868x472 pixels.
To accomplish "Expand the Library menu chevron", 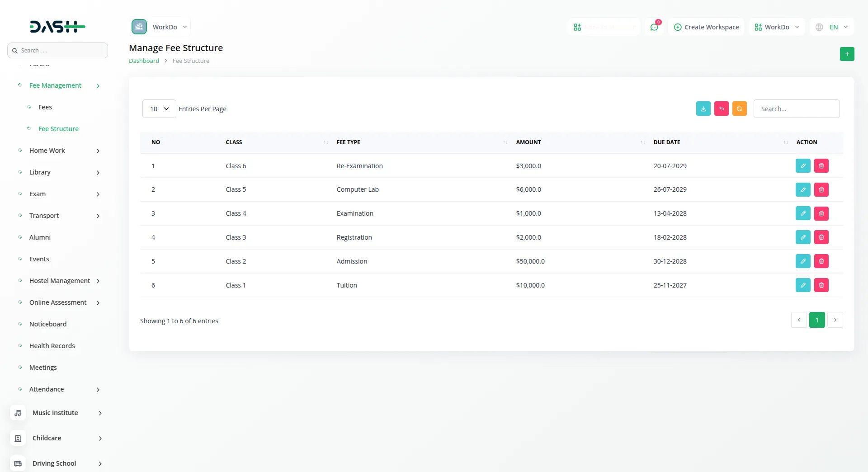I will click(98, 173).
